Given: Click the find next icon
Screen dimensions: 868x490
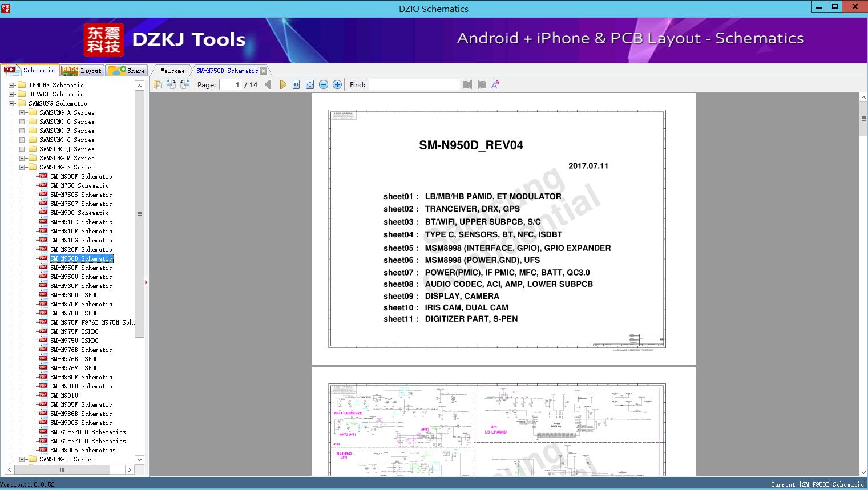Looking at the screenshot, I should [482, 84].
